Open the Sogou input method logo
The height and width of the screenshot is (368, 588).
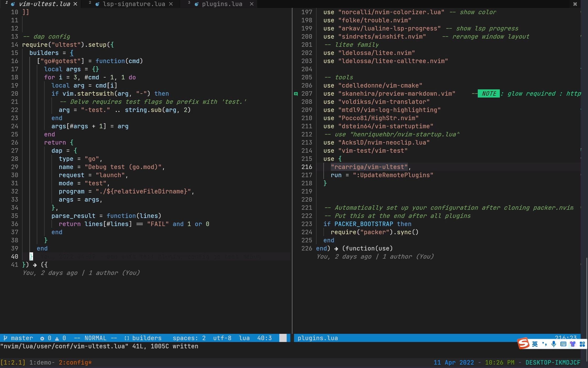(x=523, y=343)
